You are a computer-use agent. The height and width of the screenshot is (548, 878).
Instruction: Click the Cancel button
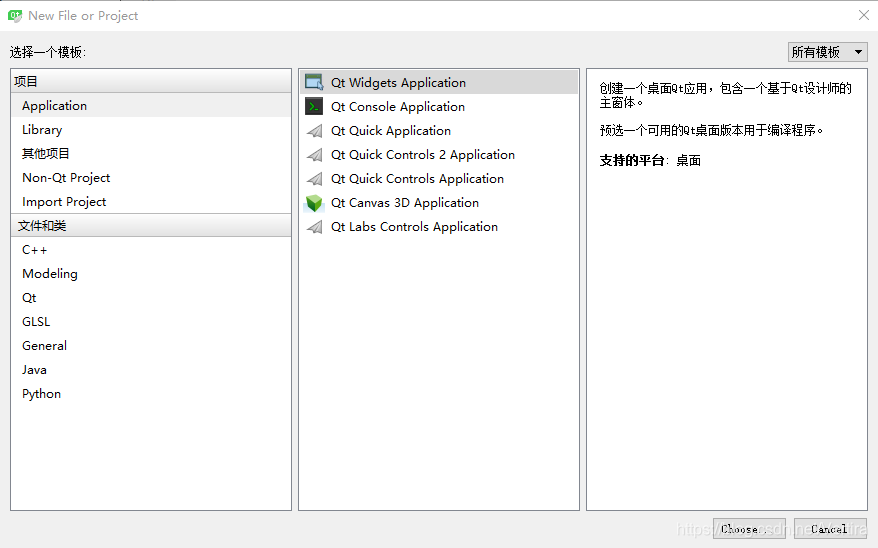(x=830, y=529)
